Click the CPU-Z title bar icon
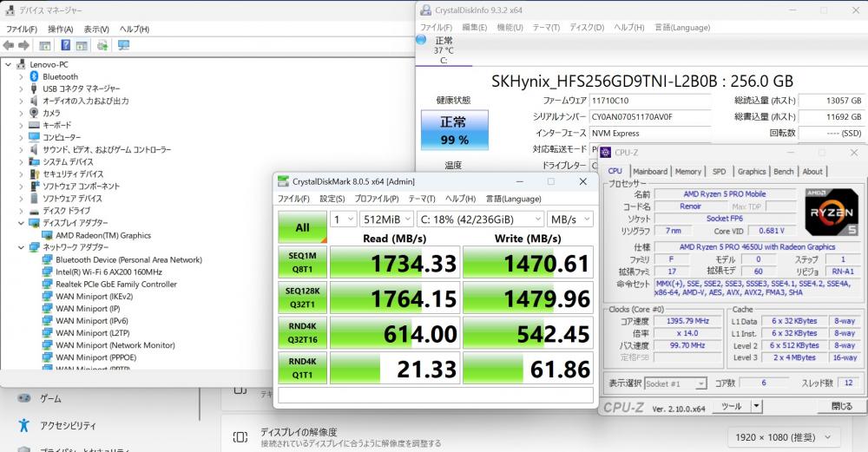Screen dimensions: 868x452 [606, 152]
